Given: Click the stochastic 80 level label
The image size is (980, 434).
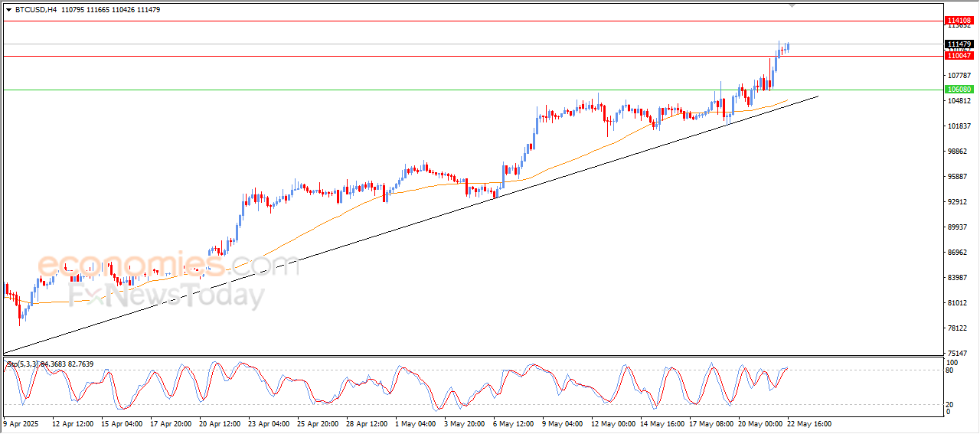Looking at the screenshot, I should click(x=950, y=370).
